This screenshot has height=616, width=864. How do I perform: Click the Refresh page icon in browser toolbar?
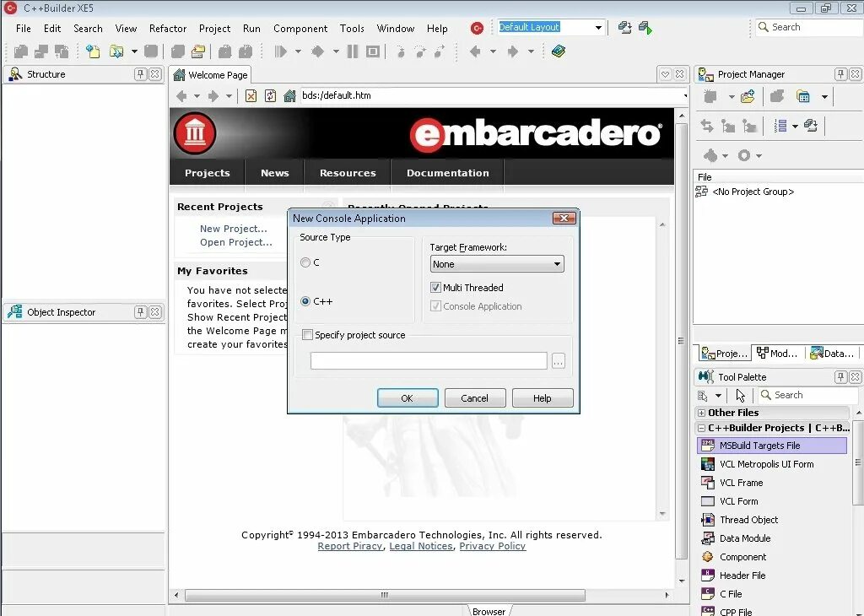tap(270, 96)
